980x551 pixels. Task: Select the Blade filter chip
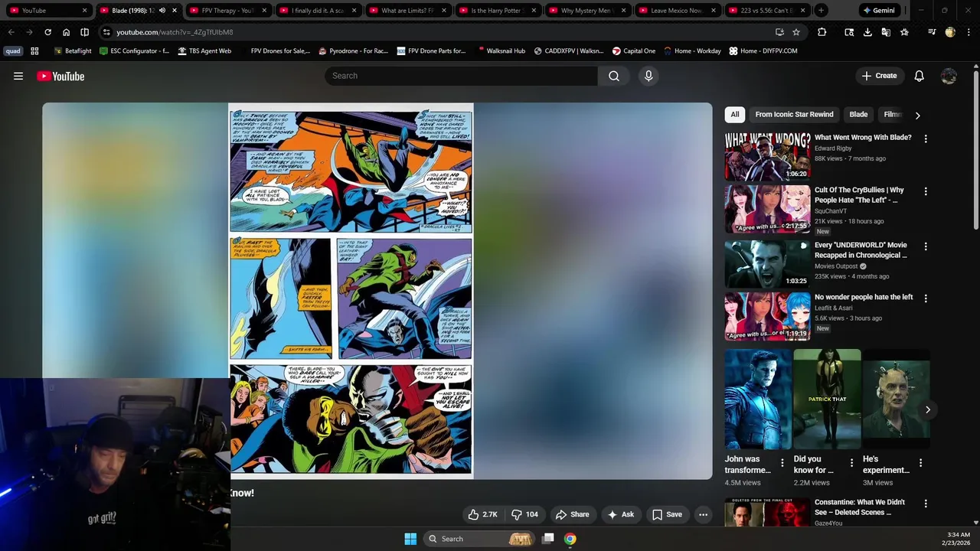pyautogui.click(x=858, y=115)
